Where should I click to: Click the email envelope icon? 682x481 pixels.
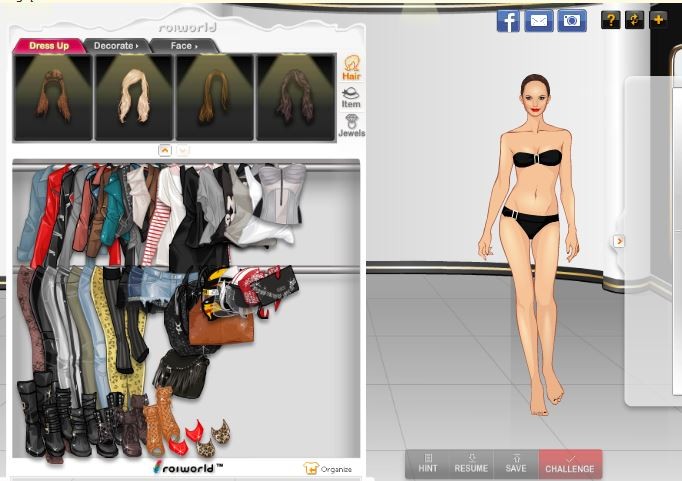(539, 20)
